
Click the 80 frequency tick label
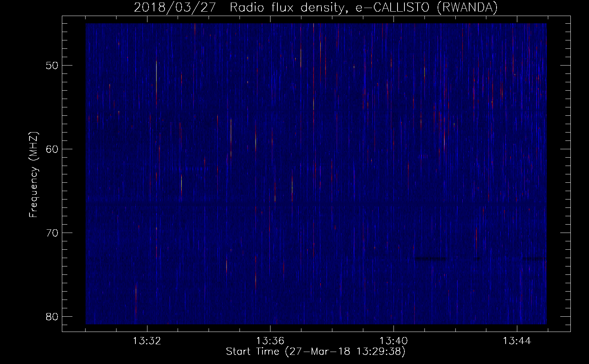[52, 316]
